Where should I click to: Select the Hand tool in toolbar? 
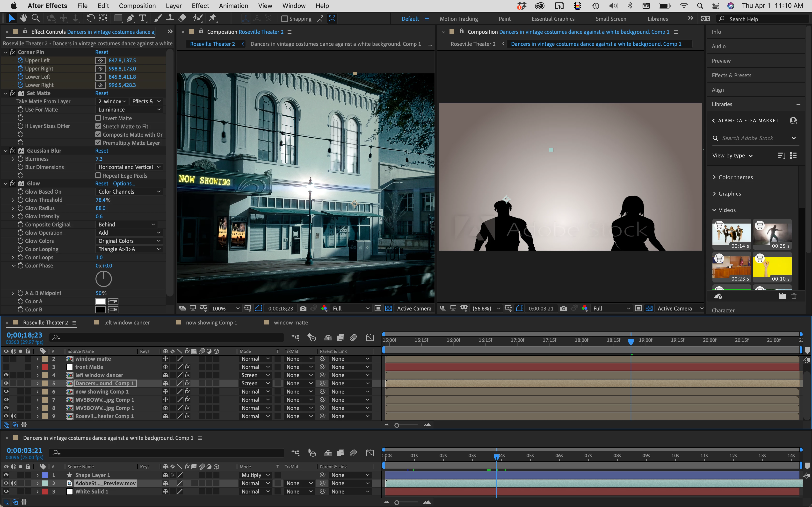point(23,18)
